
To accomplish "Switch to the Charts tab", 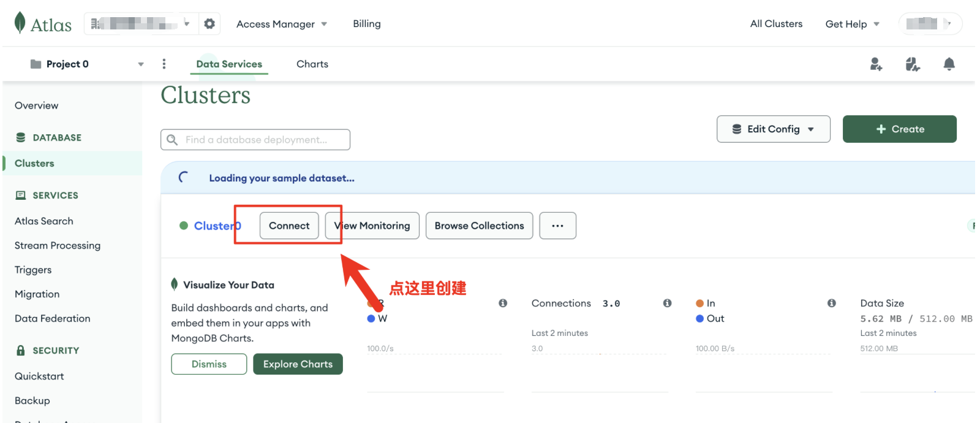I will 312,64.
